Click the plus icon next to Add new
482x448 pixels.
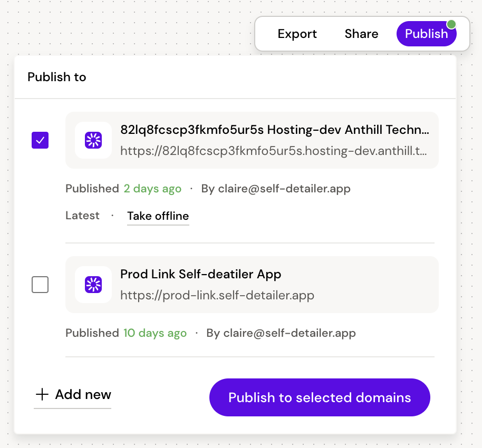[42, 394]
